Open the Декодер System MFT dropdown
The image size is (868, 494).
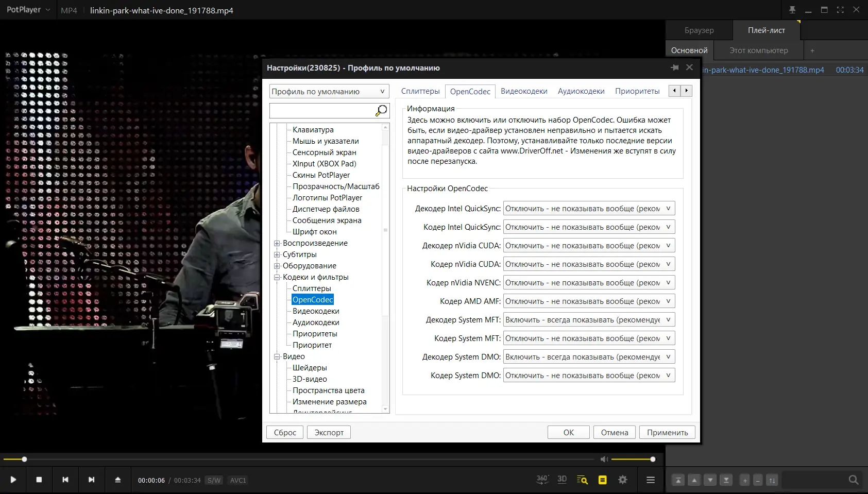pyautogui.click(x=589, y=320)
